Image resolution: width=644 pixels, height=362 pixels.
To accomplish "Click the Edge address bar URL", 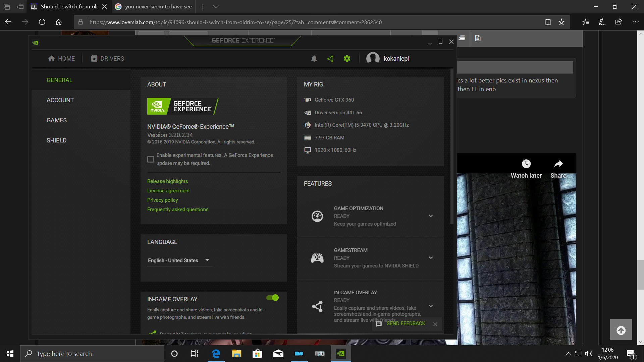I will 235,22.
